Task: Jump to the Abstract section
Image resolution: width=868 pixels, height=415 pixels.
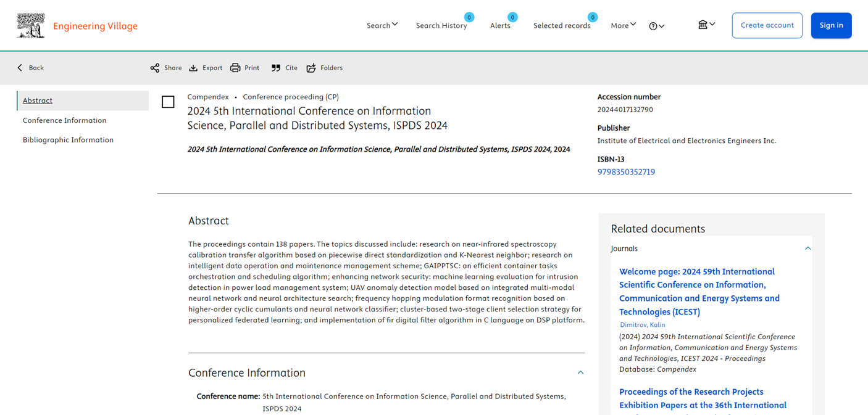Action: tap(38, 101)
